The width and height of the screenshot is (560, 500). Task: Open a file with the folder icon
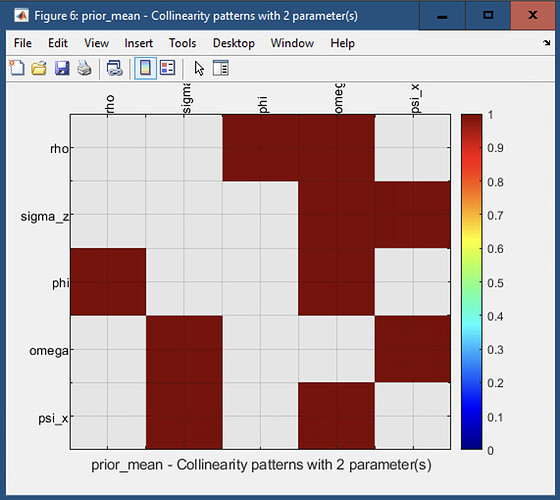[x=39, y=68]
